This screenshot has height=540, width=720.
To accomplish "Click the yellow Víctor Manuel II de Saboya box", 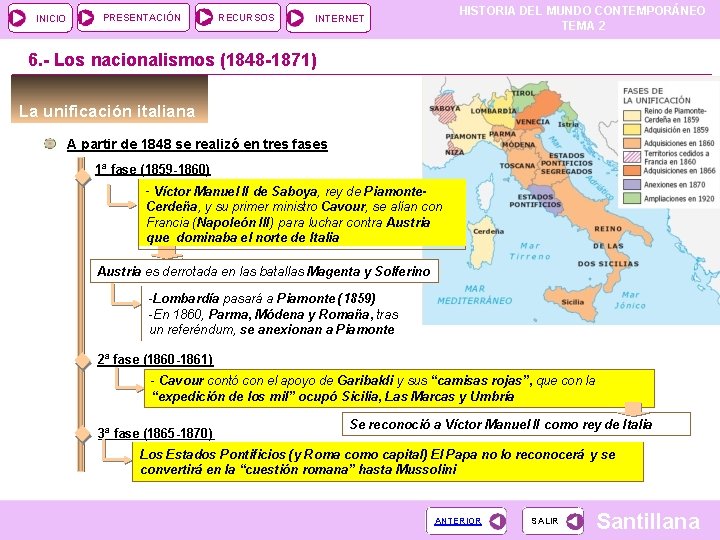I will (x=302, y=214).
